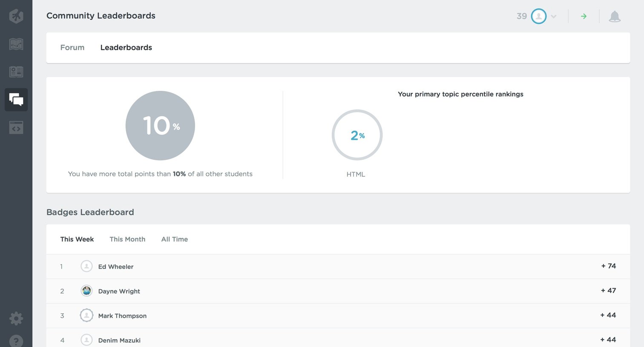Click Dayne Wright's avatar picture
644x347 pixels.
[86, 291]
